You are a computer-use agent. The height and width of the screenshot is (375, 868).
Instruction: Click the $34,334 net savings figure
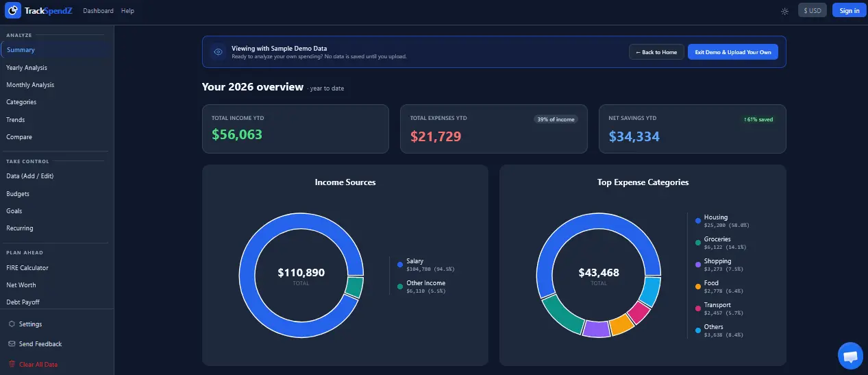(634, 136)
